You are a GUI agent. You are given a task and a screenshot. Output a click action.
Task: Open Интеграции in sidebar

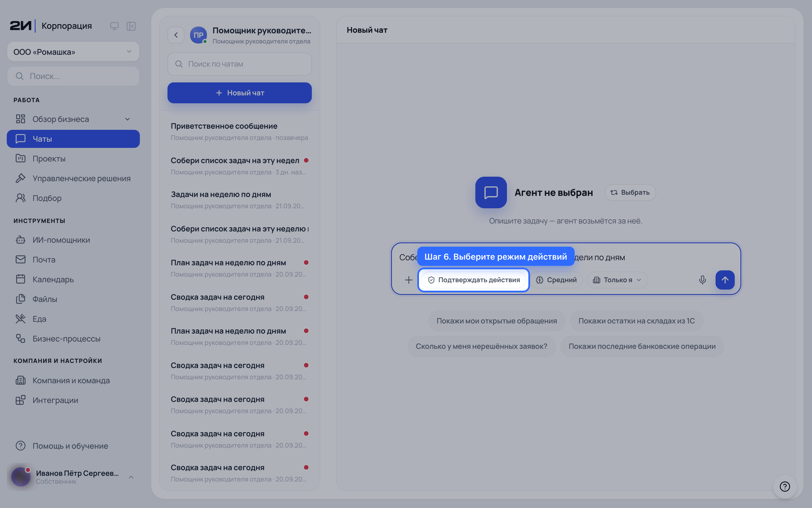pyautogui.click(x=73, y=400)
